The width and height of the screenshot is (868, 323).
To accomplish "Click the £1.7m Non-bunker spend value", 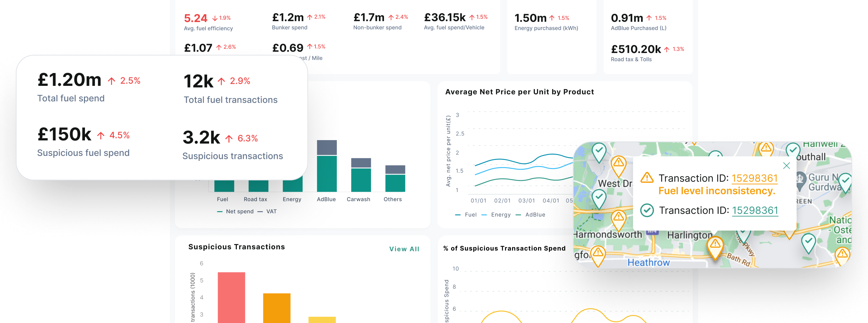I will [x=368, y=17].
